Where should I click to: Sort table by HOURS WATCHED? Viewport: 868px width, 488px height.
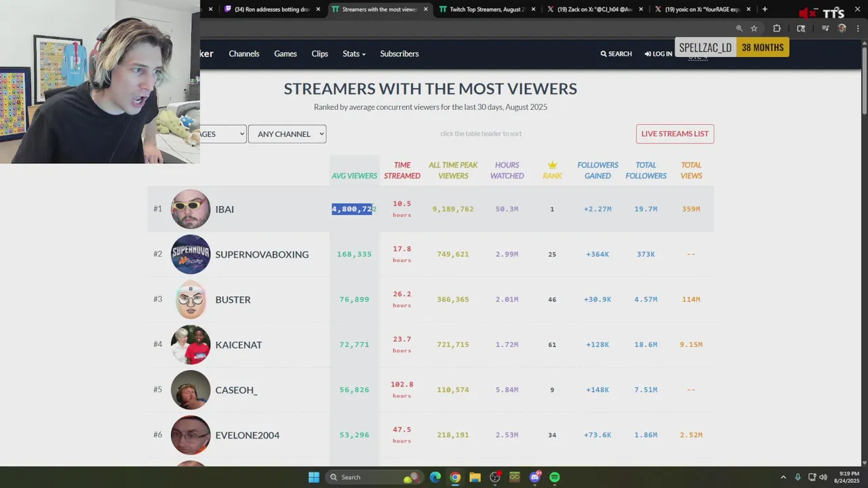pos(507,170)
